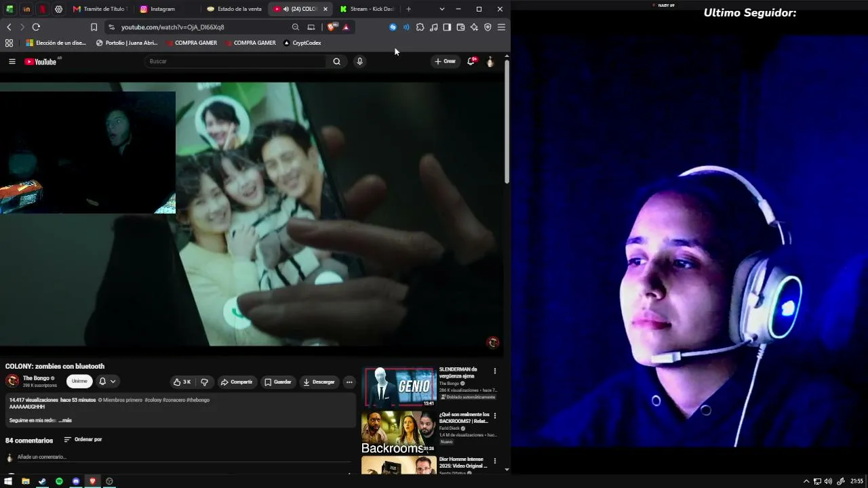Open the bookmarks apps grid icon
868x488 pixels.
9,43
